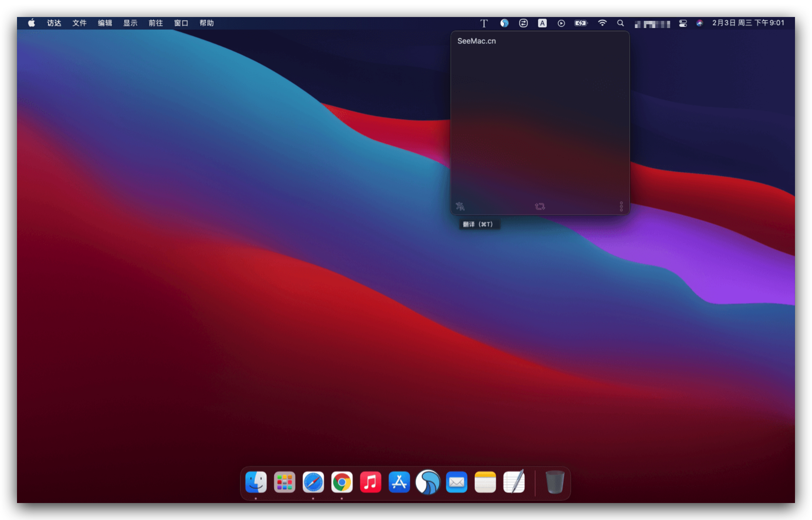Open the Apple logo menu
Image resolution: width=812 pixels, height=520 pixels.
pyautogui.click(x=31, y=23)
